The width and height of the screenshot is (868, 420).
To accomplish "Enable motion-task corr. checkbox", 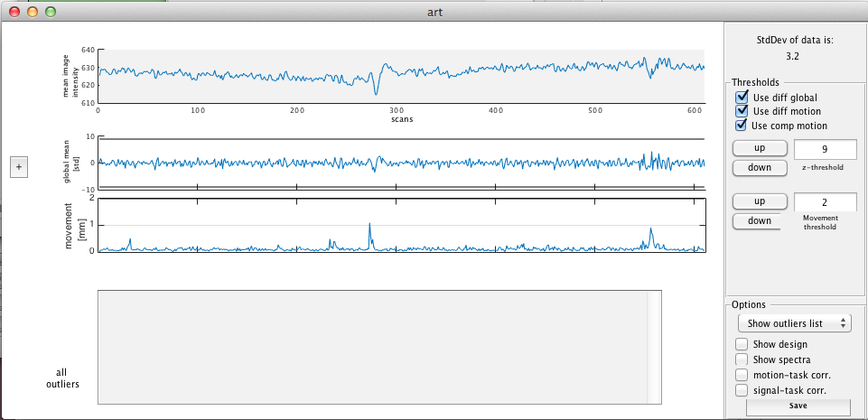I will [742, 375].
